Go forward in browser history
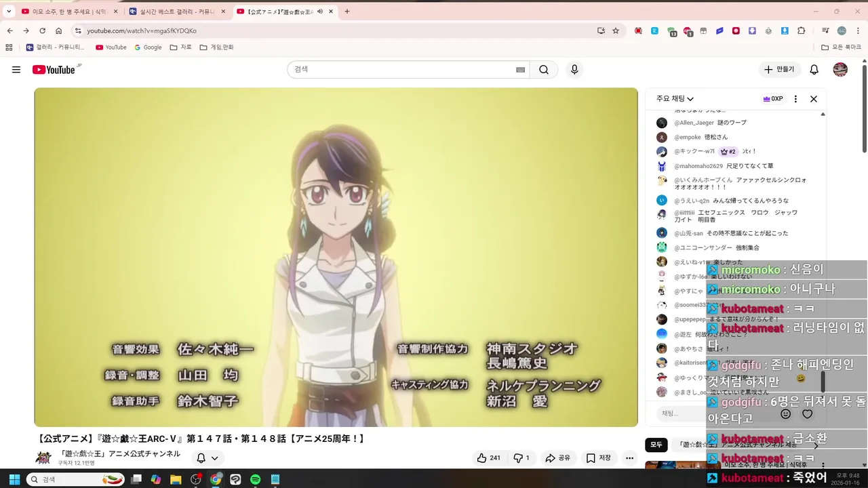The height and width of the screenshot is (488, 868). coord(26,30)
